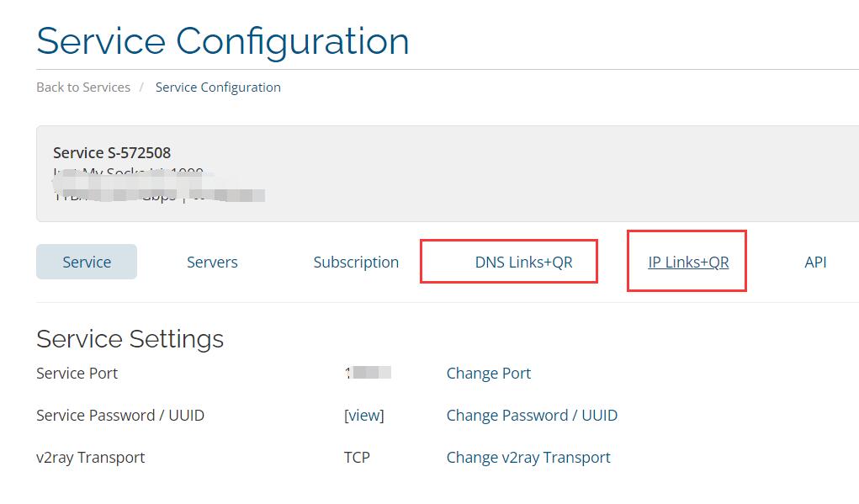The image size is (859, 504).
Task: Click the Change Port link
Action: 488,373
